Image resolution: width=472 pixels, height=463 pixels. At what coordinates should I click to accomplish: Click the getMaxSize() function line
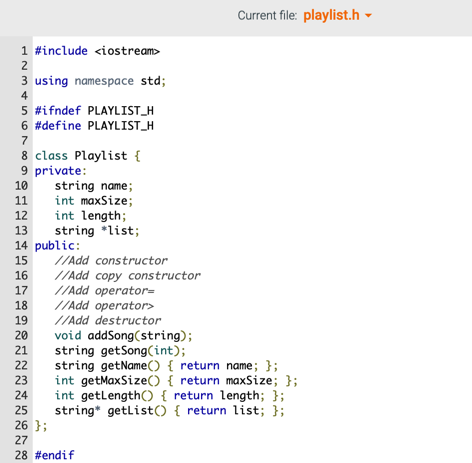point(176,380)
